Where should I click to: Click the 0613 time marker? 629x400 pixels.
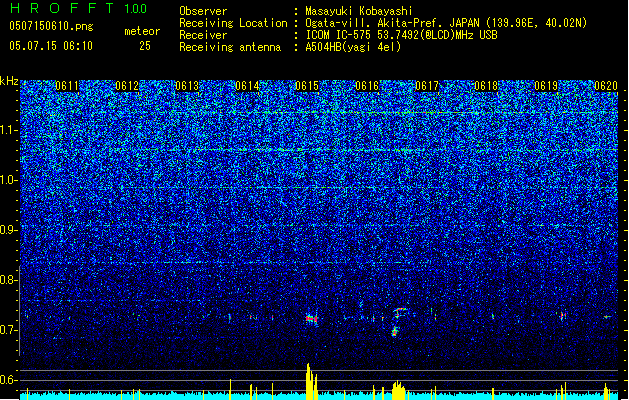pos(187,86)
